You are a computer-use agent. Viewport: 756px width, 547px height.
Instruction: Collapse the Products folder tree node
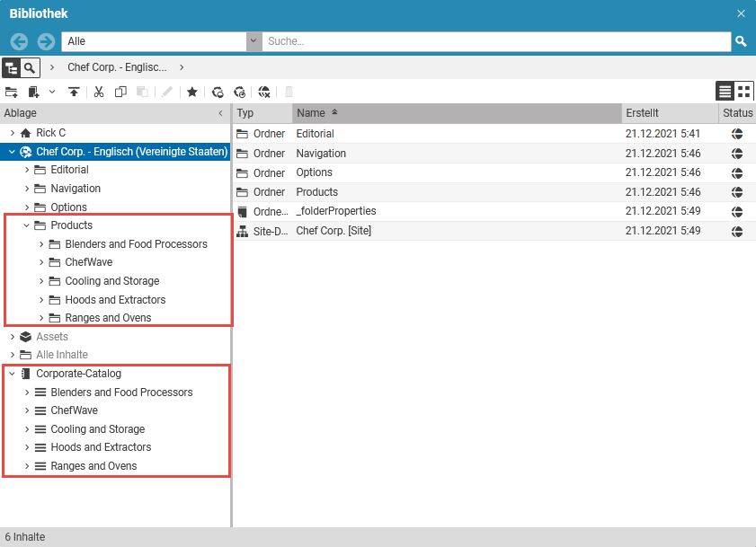26,225
